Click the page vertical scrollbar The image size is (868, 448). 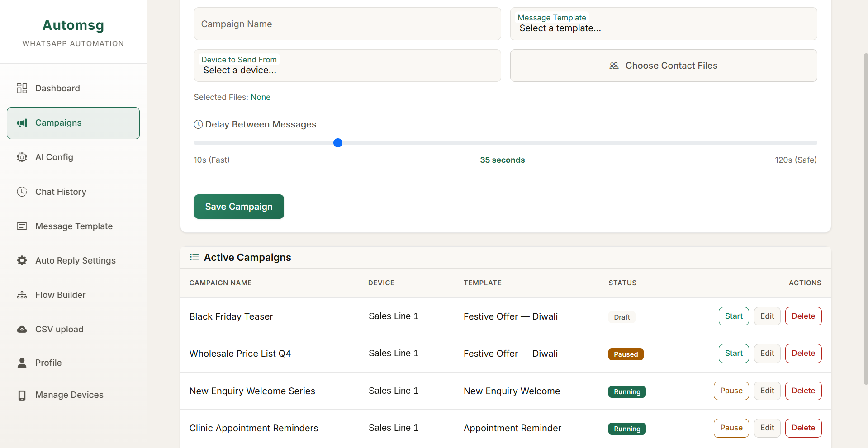(x=866, y=219)
